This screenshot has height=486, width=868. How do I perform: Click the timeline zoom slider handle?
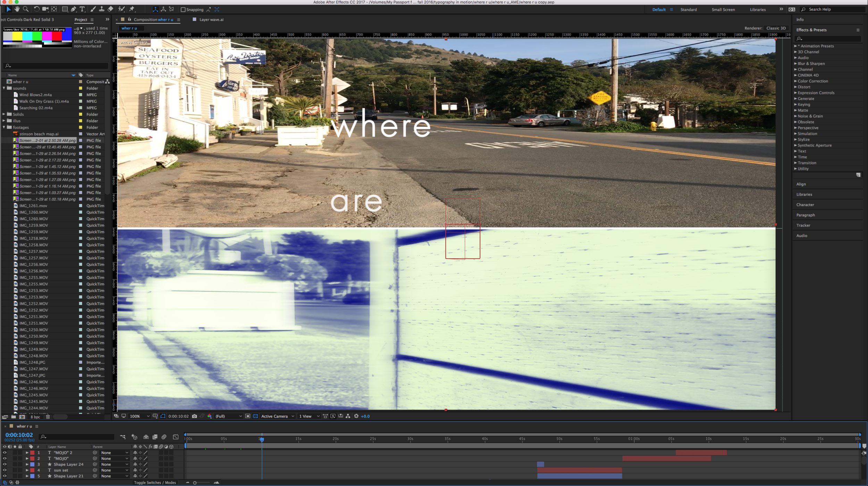pyautogui.click(x=195, y=483)
